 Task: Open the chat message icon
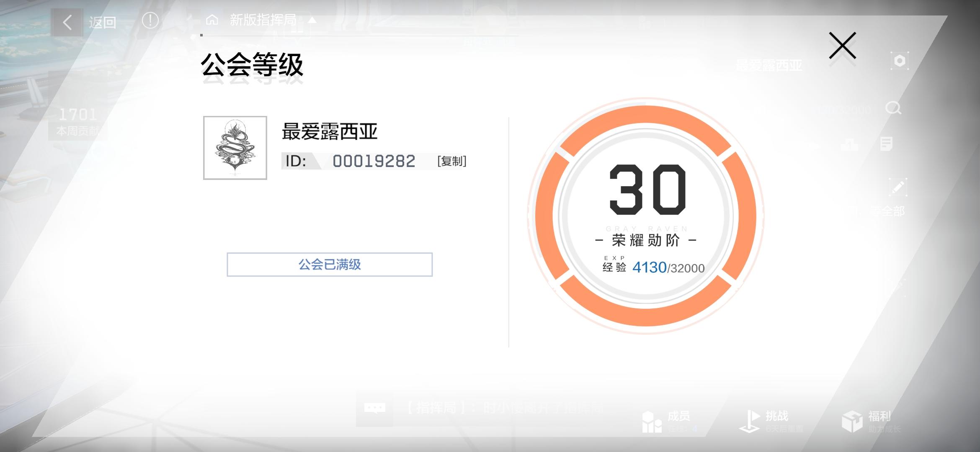click(x=374, y=408)
